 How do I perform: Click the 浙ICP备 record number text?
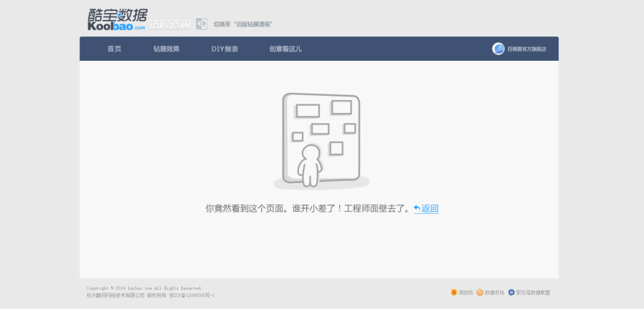coord(192,295)
